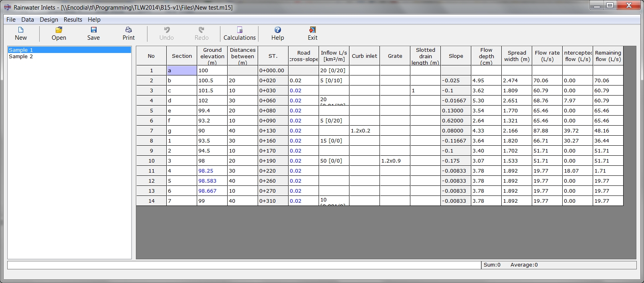Run Calculations from the toolbar

[239, 30]
